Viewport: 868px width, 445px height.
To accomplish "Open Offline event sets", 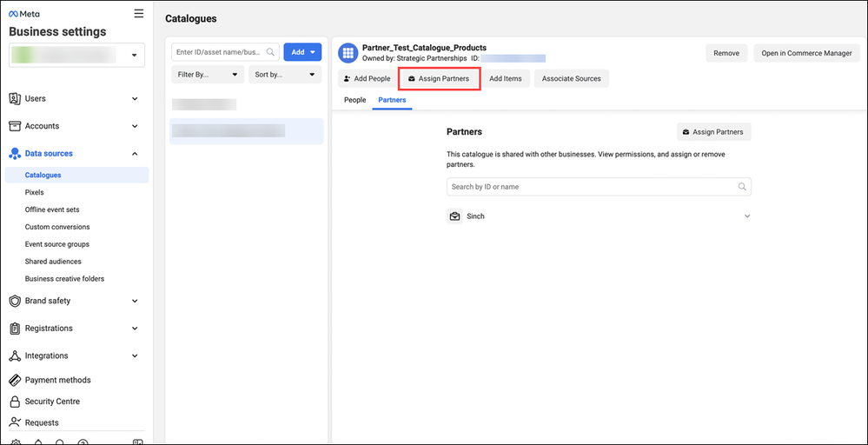I will [52, 209].
